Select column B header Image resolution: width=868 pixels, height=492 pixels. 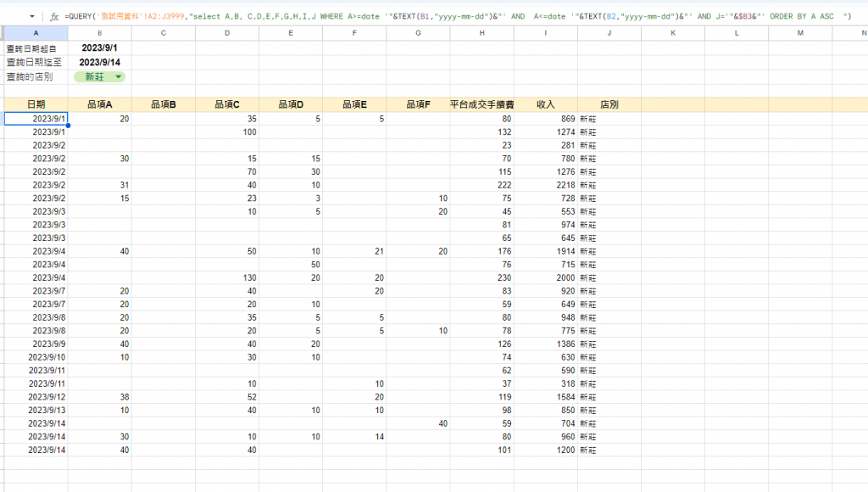tap(100, 33)
